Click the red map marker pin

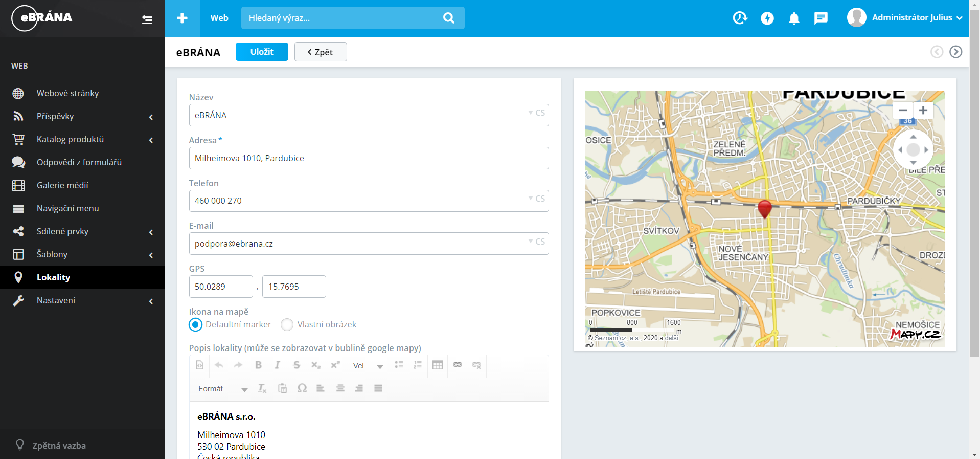pos(764,209)
